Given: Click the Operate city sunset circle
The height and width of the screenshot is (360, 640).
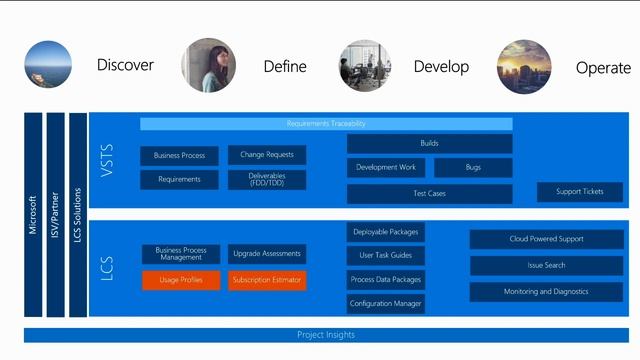Looking at the screenshot, I should click(x=524, y=67).
